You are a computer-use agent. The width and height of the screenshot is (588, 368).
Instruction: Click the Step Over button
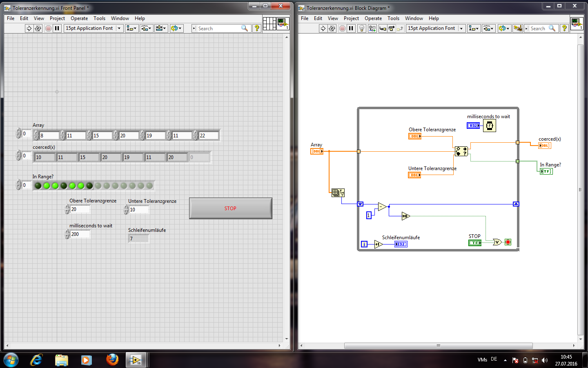coord(391,28)
